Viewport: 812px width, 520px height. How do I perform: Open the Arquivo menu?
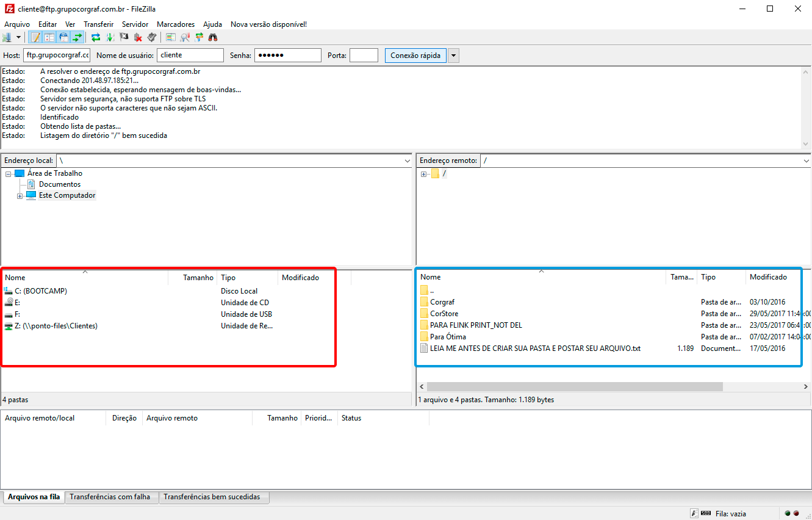tap(17, 24)
